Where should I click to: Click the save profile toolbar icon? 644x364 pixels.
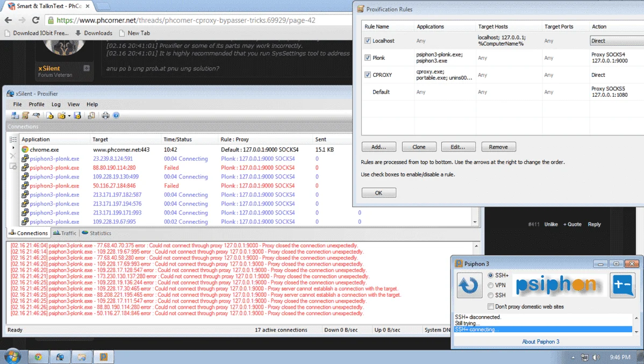tap(77, 116)
